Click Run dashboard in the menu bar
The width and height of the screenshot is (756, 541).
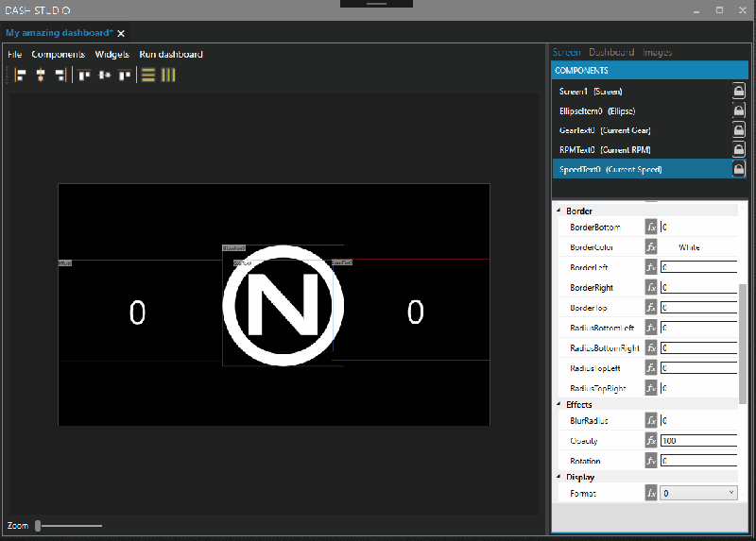(171, 55)
